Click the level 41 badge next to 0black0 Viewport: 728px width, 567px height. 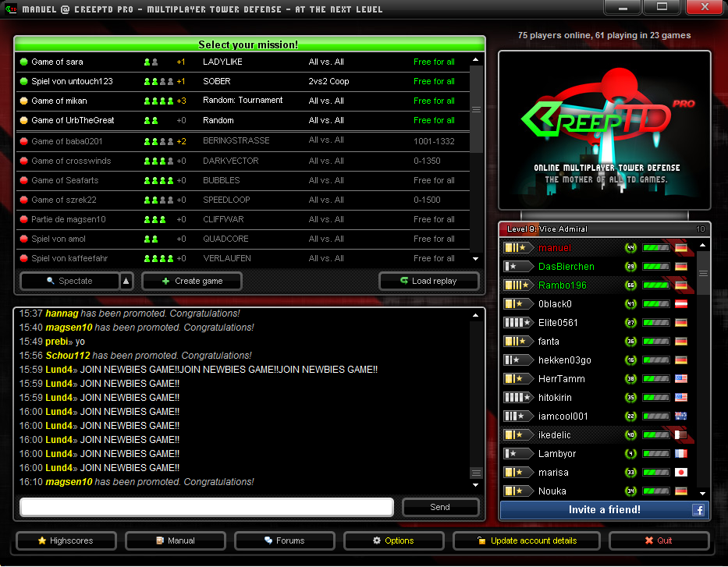(x=630, y=304)
